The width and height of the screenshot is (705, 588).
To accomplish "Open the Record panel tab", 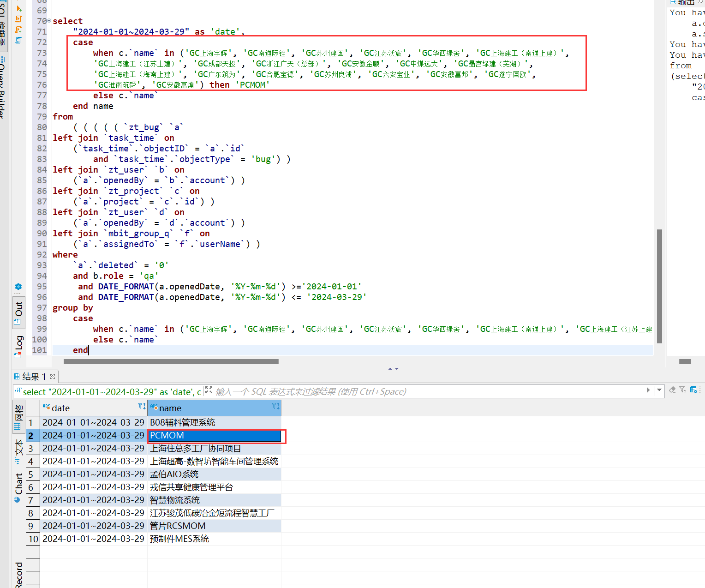I will tap(18, 575).
